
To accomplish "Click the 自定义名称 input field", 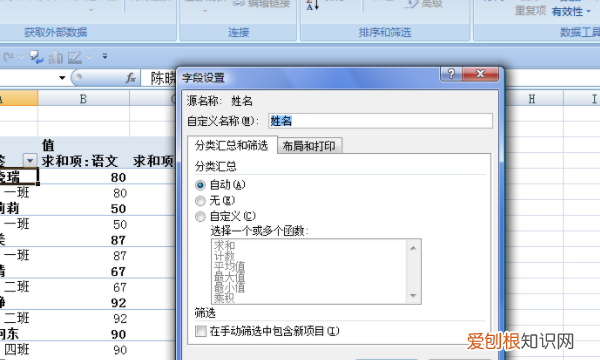I will pyautogui.click(x=380, y=121).
